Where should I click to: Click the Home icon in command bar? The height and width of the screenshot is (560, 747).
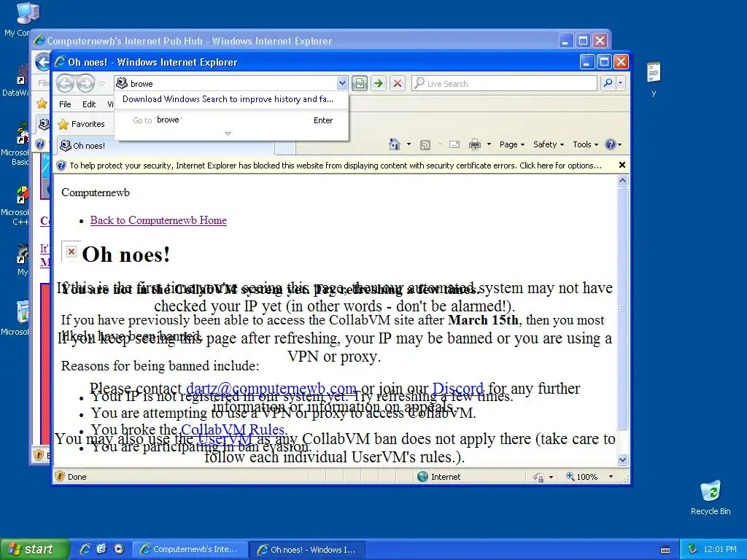coord(395,144)
